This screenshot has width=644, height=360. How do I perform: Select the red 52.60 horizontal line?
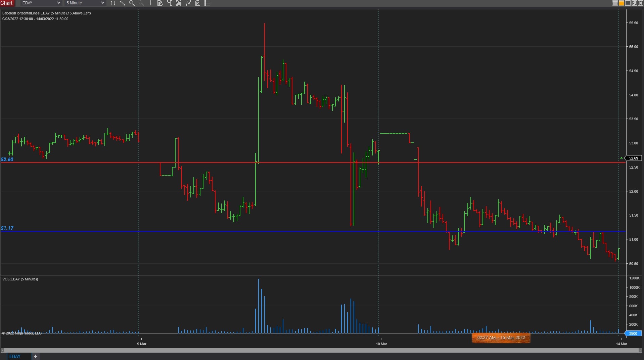pos(313,163)
